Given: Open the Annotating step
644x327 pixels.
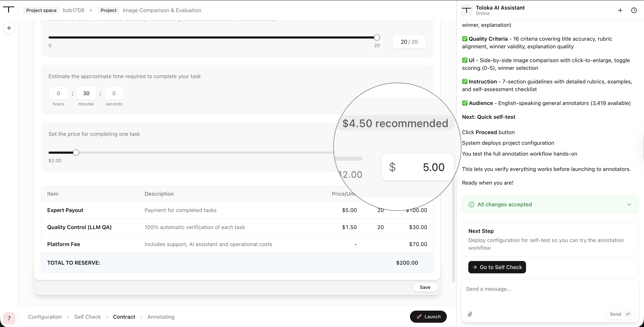Looking at the screenshot, I should coord(161,317).
